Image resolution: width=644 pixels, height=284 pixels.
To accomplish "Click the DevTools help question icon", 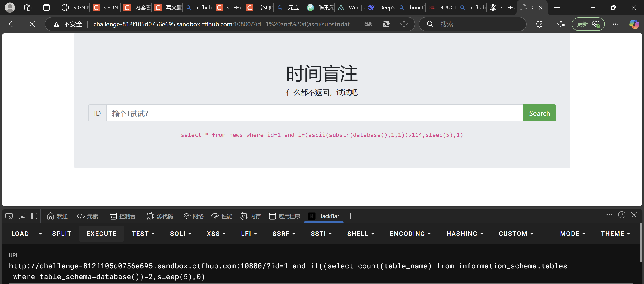I will coord(621,215).
